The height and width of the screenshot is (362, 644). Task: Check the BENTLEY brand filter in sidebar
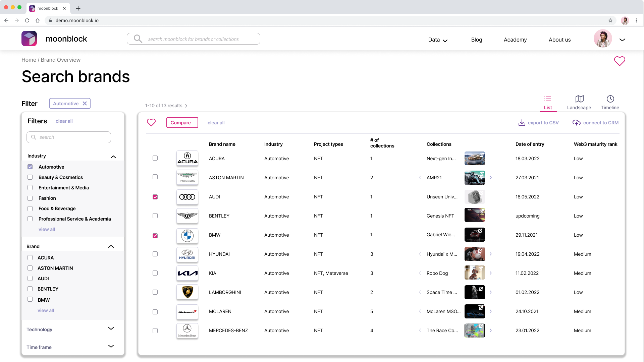tap(30, 289)
